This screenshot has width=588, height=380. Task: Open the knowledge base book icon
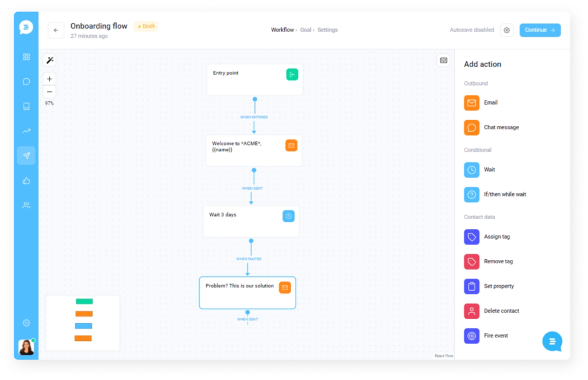26,106
